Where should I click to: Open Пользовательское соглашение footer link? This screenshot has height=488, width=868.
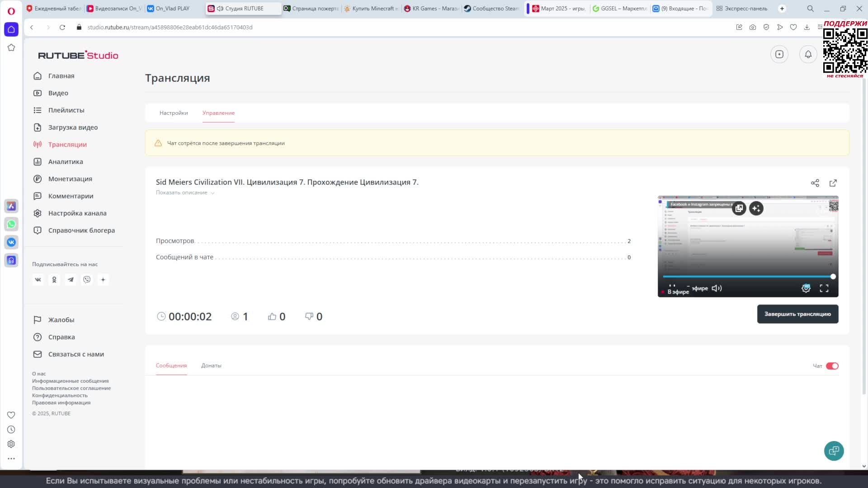point(71,388)
